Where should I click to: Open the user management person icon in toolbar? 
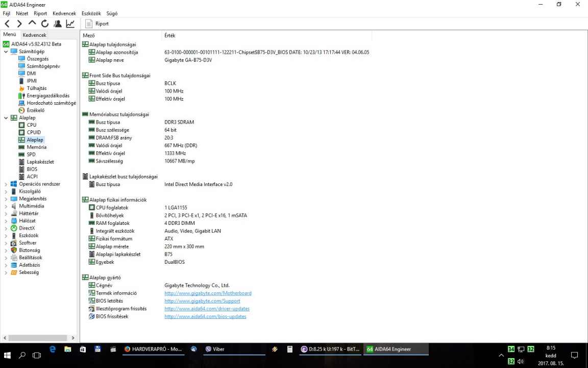point(57,24)
